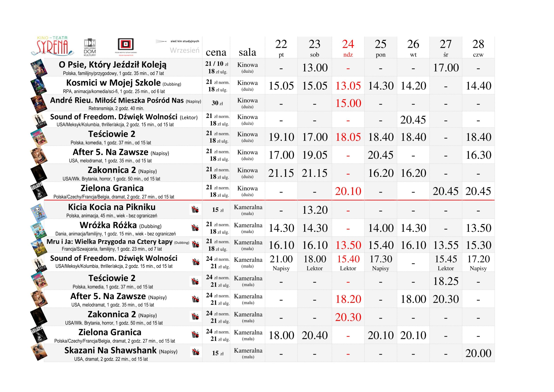Screen dimensions: 554x392
Task: Click no-popcorn icon in Kameralna Zakonnica 2 row
Action: 195,316
